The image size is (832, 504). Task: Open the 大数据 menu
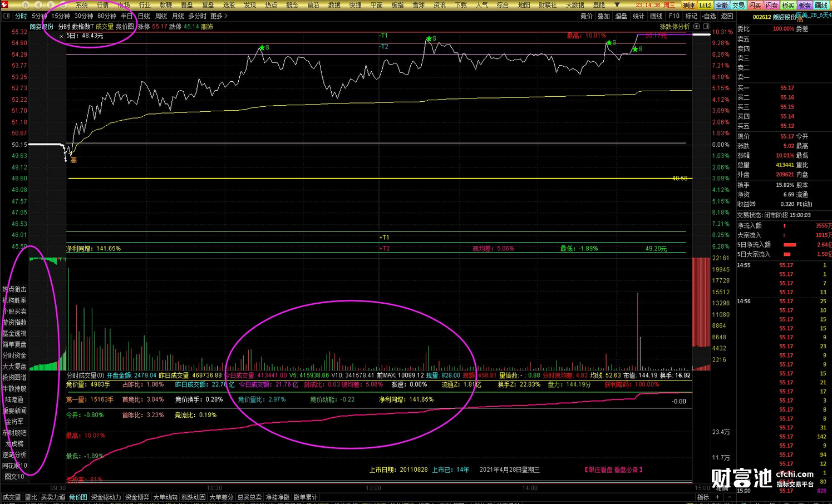click(x=575, y=5)
